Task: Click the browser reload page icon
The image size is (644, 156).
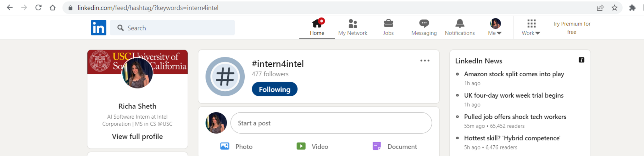Action: (38, 8)
